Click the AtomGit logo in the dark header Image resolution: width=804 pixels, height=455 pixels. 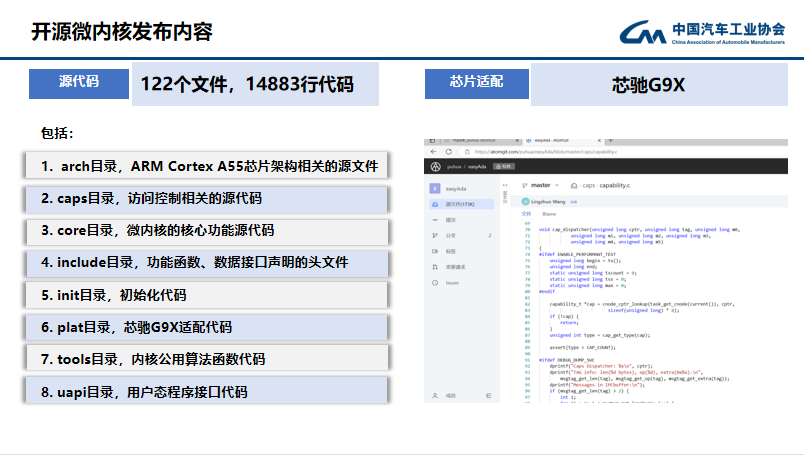pyautogui.click(x=435, y=167)
